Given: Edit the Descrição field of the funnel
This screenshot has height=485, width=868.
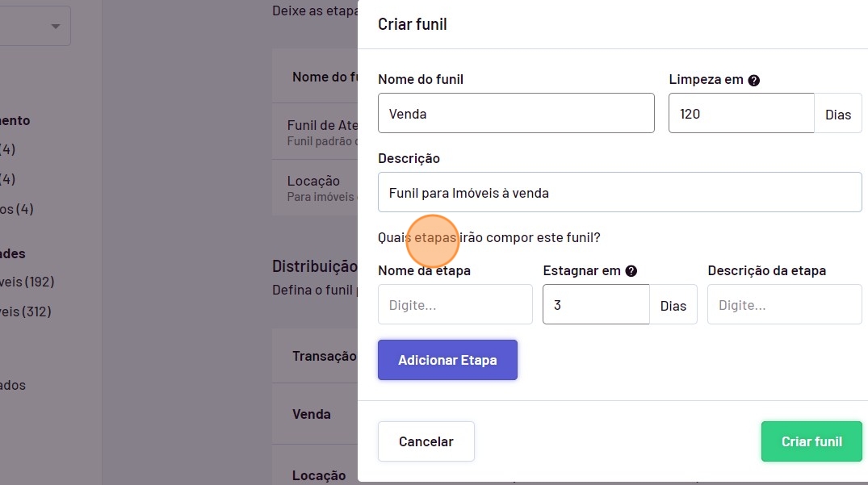Looking at the screenshot, I should point(619,193).
